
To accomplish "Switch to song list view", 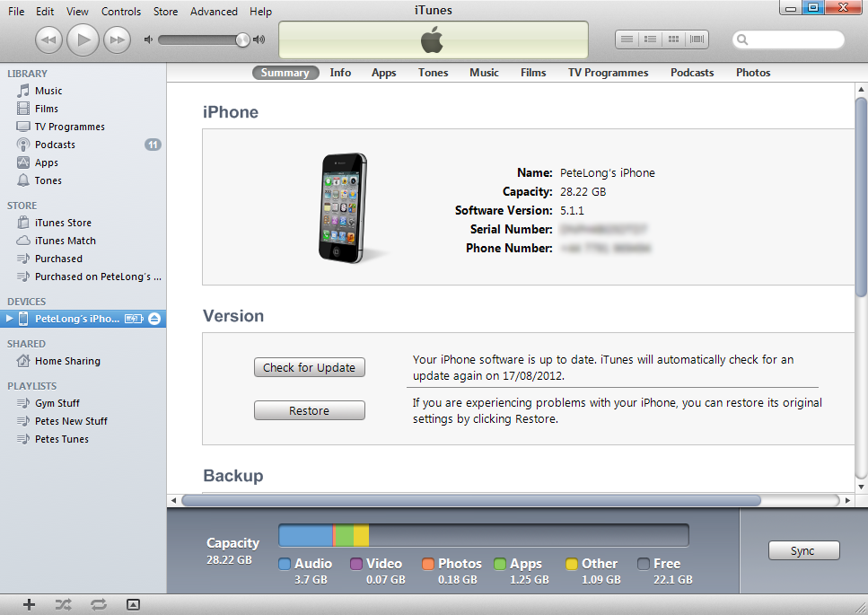I will (627, 40).
